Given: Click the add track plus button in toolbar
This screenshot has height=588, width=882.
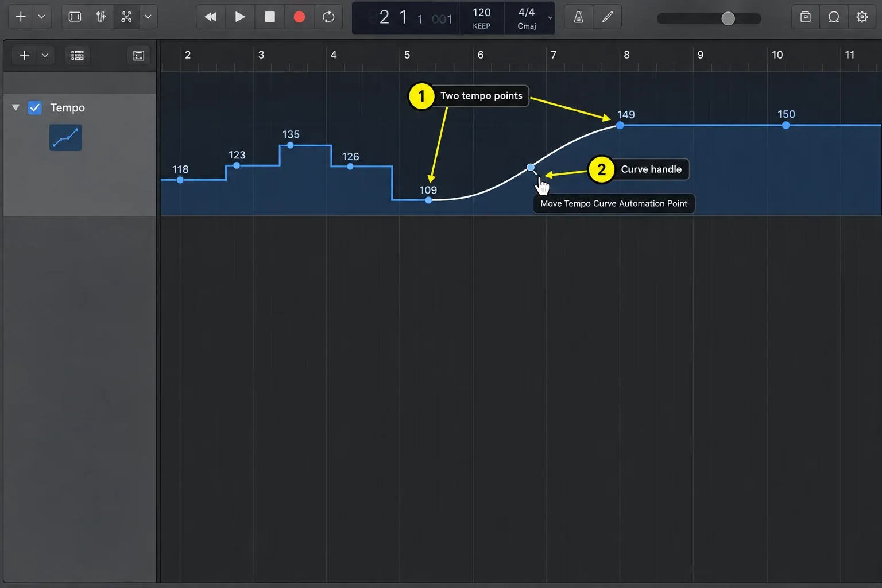Looking at the screenshot, I should [x=21, y=17].
